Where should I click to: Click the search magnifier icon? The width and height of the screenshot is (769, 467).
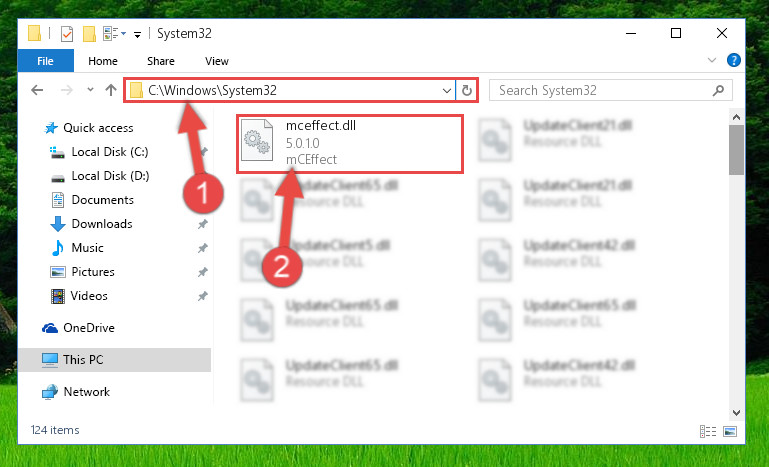[718, 90]
